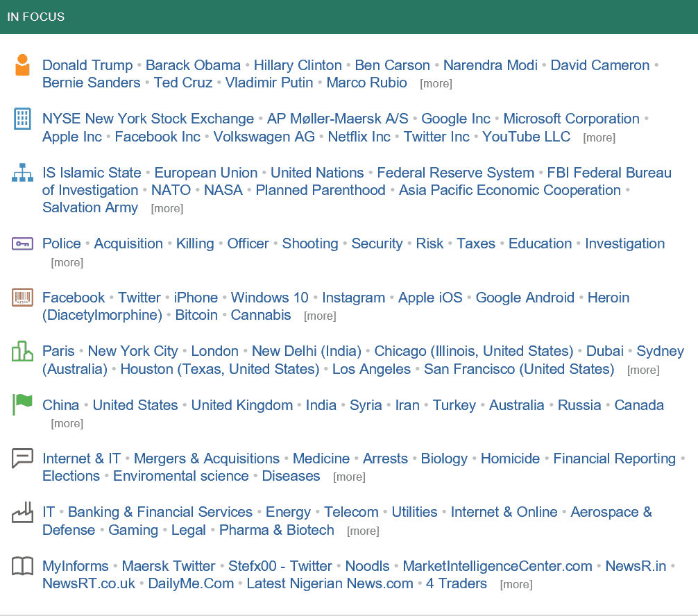Select the Noodls source link

click(368, 566)
